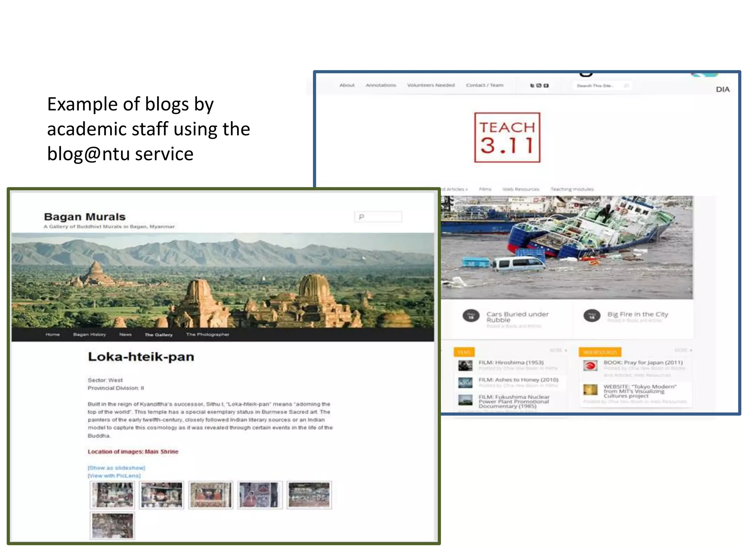The width and height of the screenshot is (747, 560).
Task: Open the Web Resources tab on Teach 3.11
Action: [521, 189]
